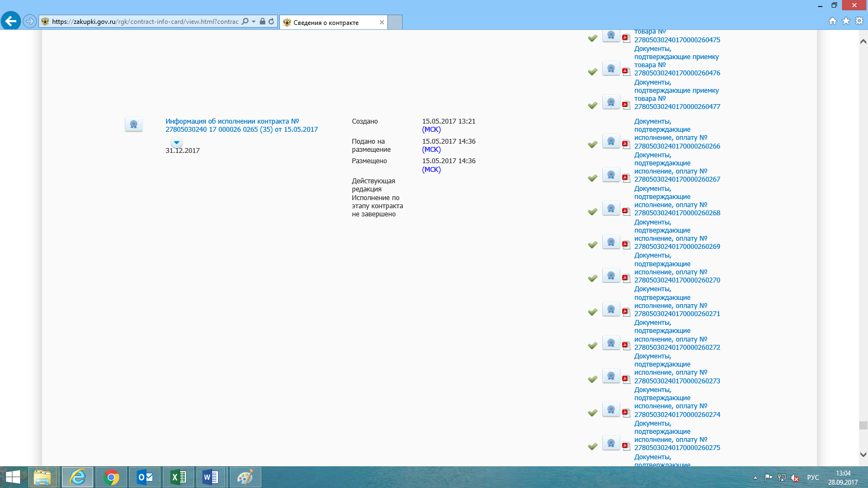Image resolution: width=868 pixels, height=488 pixels.
Task: Click the (МСК) link under Размещено
Action: coord(431,170)
